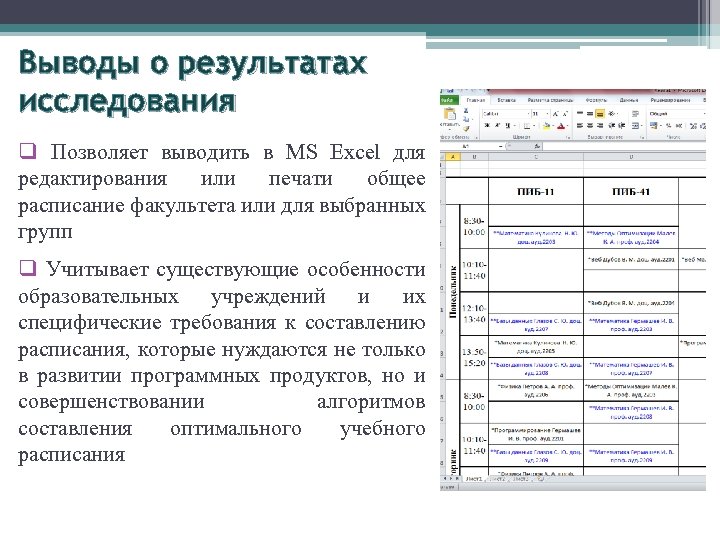This screenshot has height=540, width=720.
Task: Open the green Файл tab
Action: click(449, 100)
